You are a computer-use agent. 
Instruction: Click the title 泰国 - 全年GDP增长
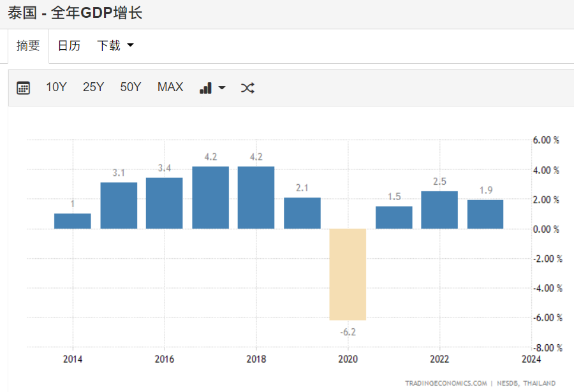click(x=75, y=13)
